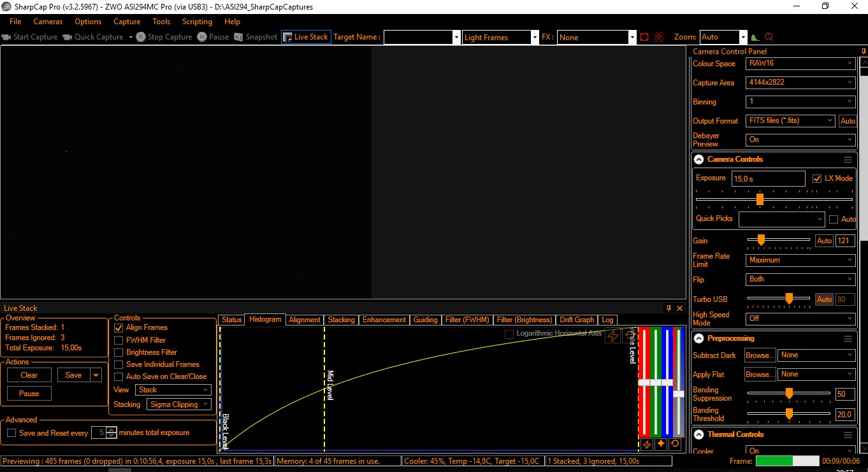This screenshot has height=472, width=868.
Task: Click the dimmed lightning icon in histogram
Action: click(x=612, y=336)
